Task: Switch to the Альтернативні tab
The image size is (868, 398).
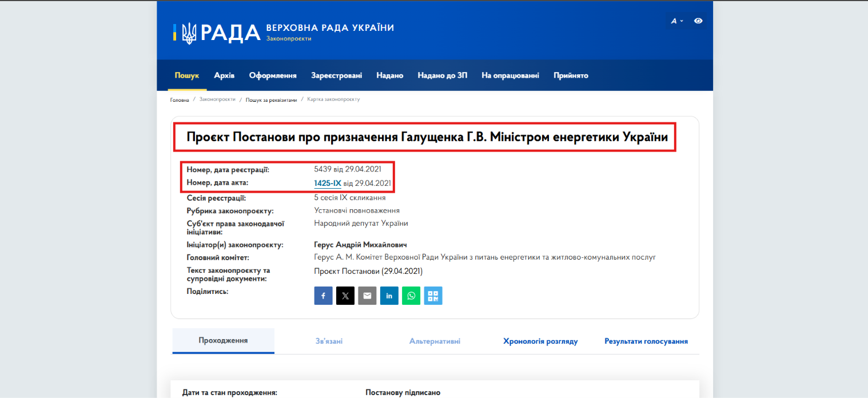Action: tap(435, 341)
